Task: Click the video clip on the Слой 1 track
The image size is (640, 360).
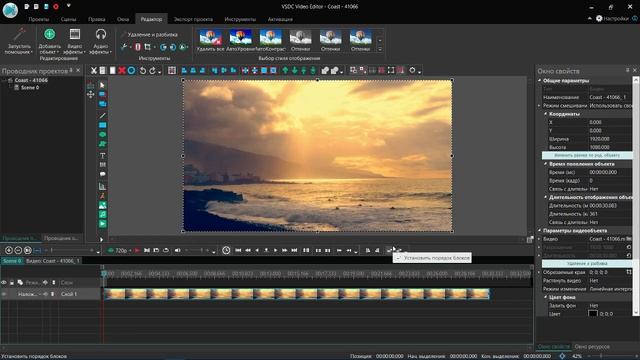Action: pyautogui.click(x=297, y=294)
